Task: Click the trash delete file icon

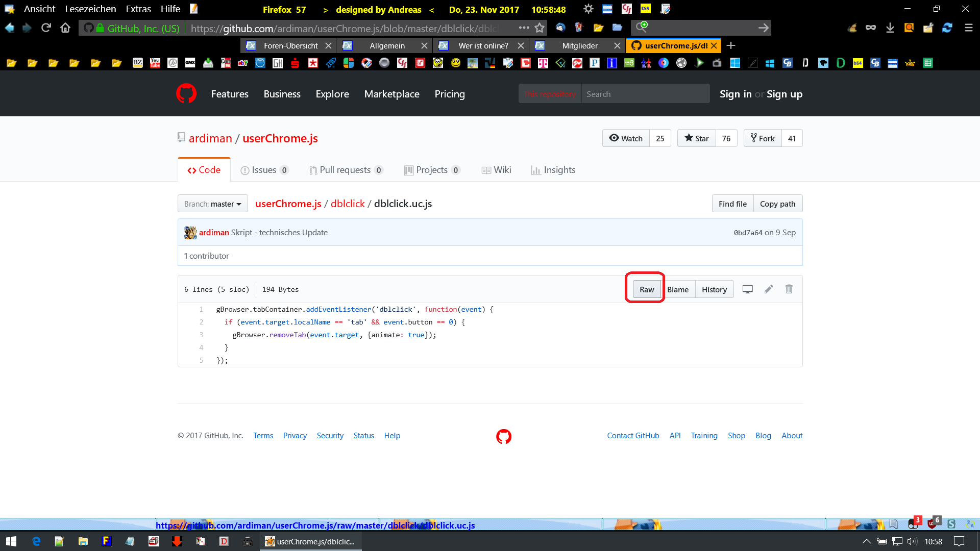Action: 789,289
